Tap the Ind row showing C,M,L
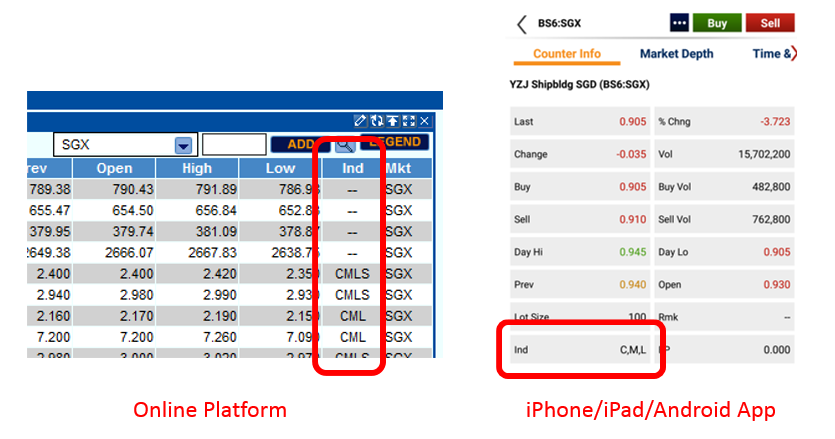Viewport: 835px width, 439px height. coord(580,349)
